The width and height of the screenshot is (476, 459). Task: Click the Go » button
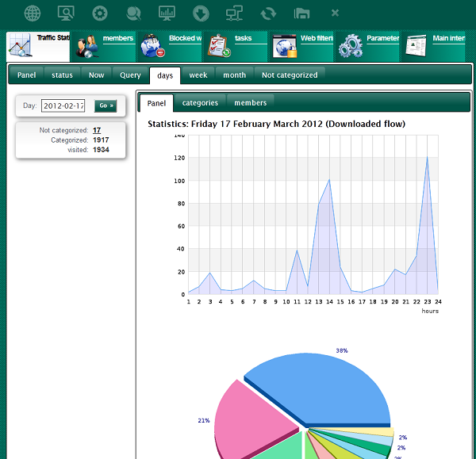(x=106, y=105)
